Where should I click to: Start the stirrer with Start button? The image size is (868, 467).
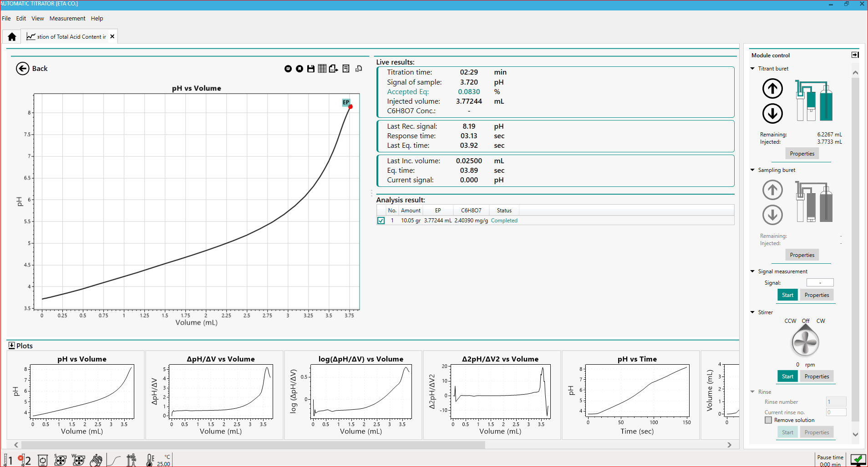pyautogui.click(x=787, y=377)
